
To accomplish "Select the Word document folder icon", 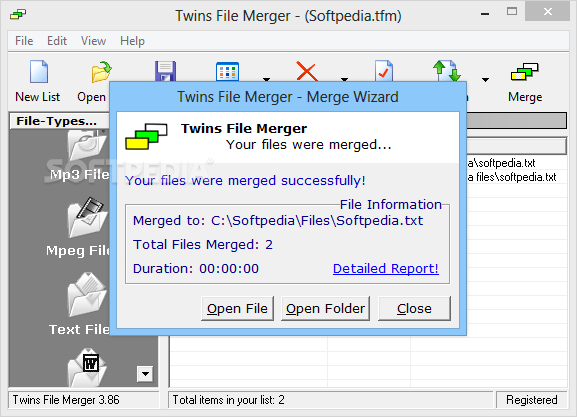I will (x=87, y=367).
